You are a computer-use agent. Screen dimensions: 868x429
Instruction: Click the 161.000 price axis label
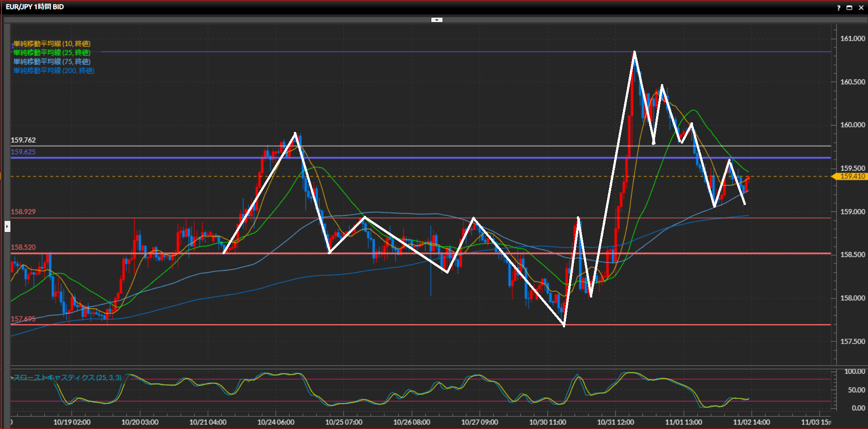tap(852, 39)
